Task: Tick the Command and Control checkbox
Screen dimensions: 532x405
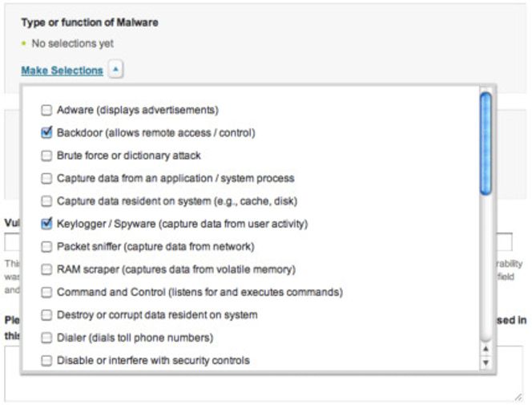Action: [x=46, y=293]
